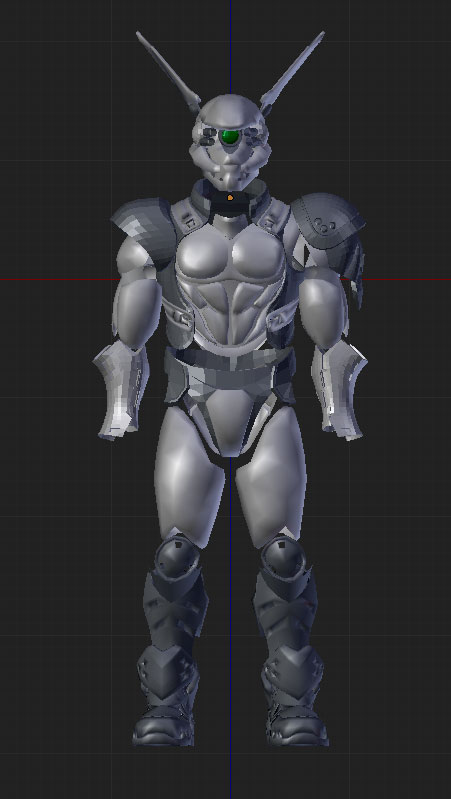Click the forearm gauntlet on the viewer's right
The image size is (451, 799).
point(339,390)
